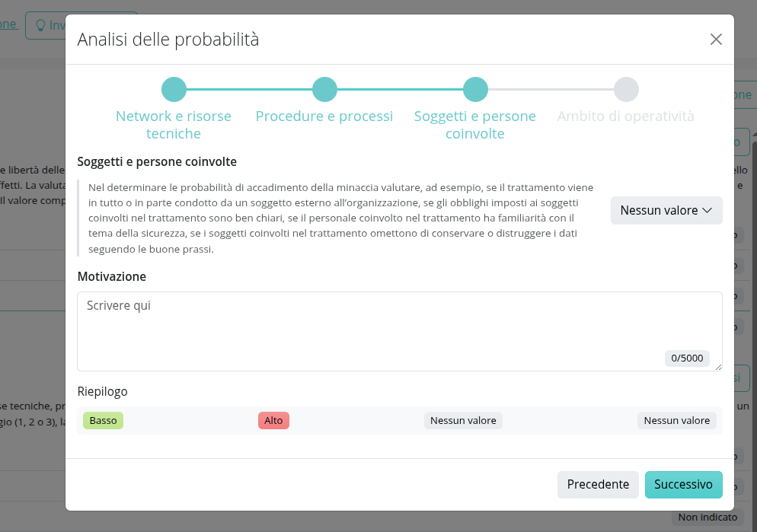
Task: Click the green Basso badge in Riepilogo
Action: (x=103, y=420)
